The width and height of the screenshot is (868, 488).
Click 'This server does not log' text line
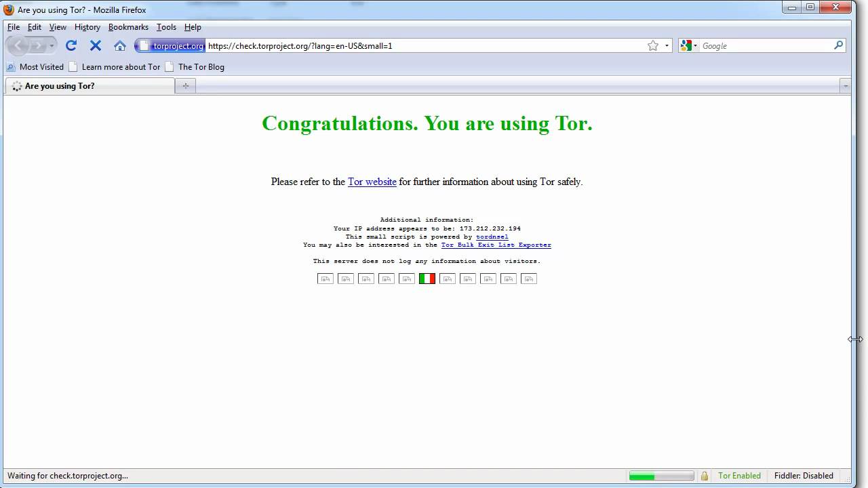click(x=427, y=261)
